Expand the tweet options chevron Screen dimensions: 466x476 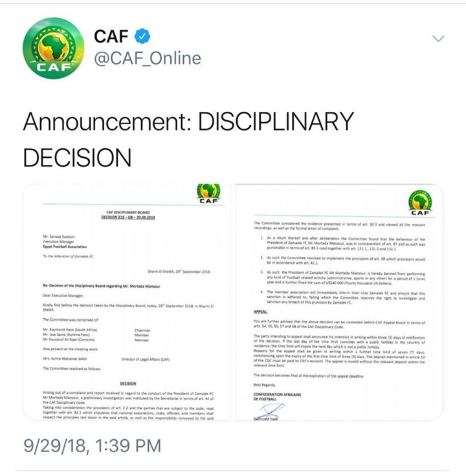tap(439, 39)
